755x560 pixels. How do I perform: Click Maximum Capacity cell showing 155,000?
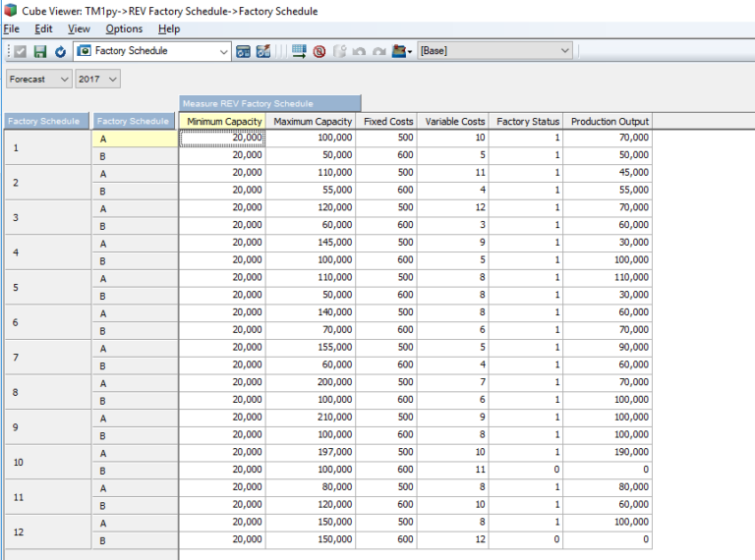pos(311,348)
